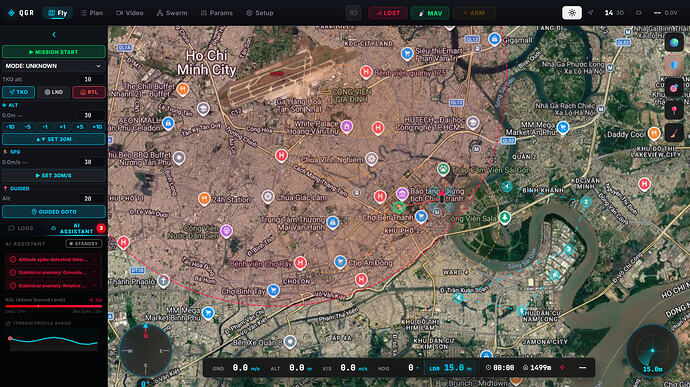Click the battery icon in top bar
The height and width of the screenshot is (387, 690).
click(x=639, y=13)
